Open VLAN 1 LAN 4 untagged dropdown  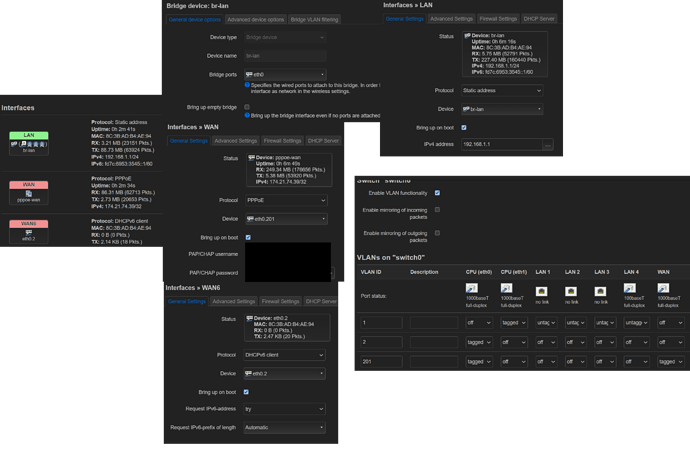coord(637,323)
